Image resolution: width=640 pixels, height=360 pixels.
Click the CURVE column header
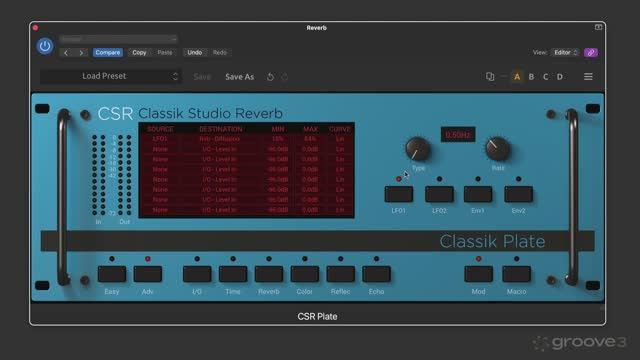coord(340,129)
